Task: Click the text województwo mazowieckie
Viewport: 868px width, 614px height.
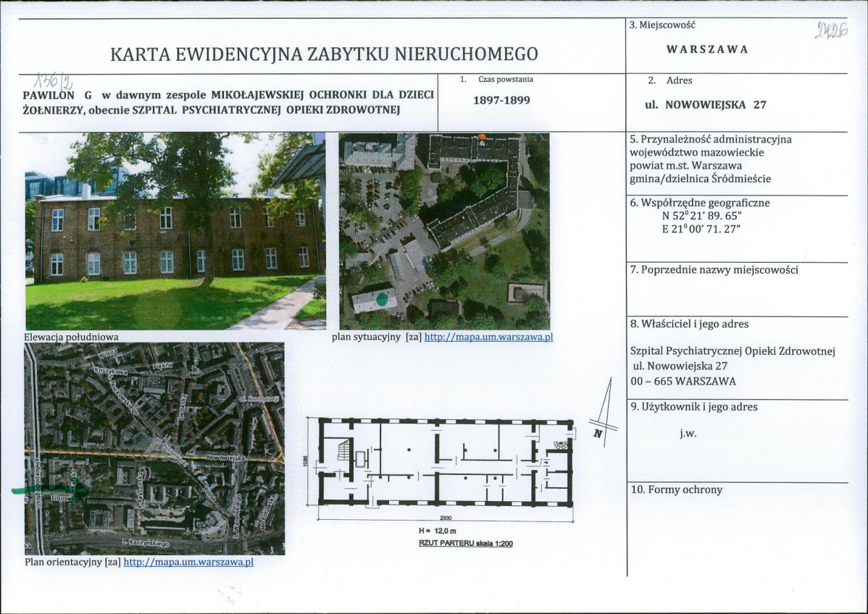Action: (696, 152)
